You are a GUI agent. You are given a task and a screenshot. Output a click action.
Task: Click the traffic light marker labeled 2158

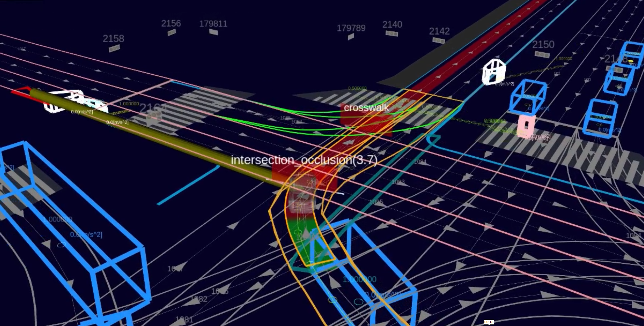pos(114,49)
